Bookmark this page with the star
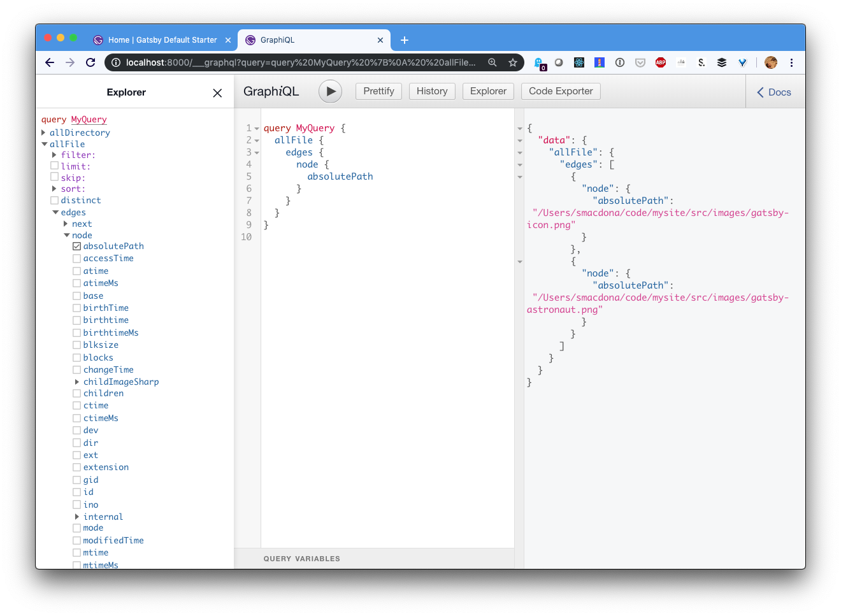The height and width of the screenshot is (616, 841). pos(513,62)
